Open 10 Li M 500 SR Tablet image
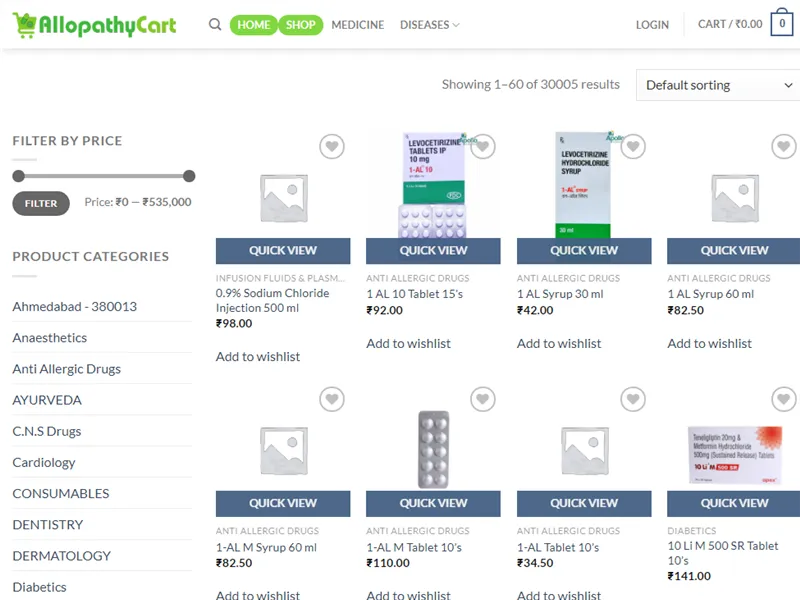The image size is (800, 600). pyautogui.click(x=735, y=455)
